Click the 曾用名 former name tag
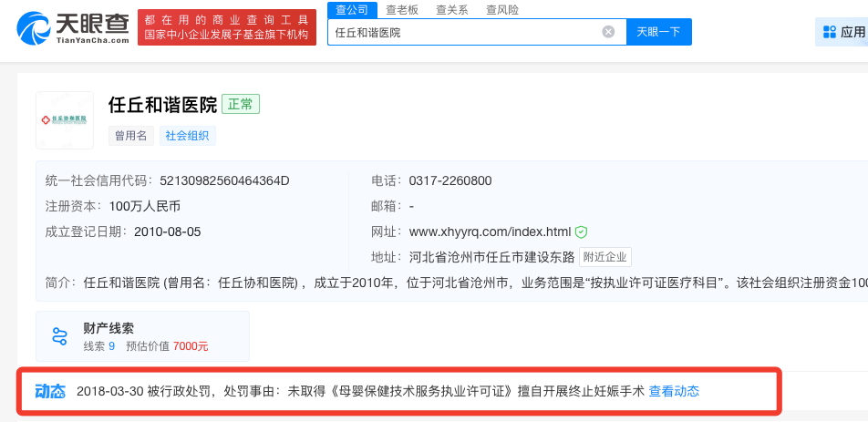 (130, 136)
